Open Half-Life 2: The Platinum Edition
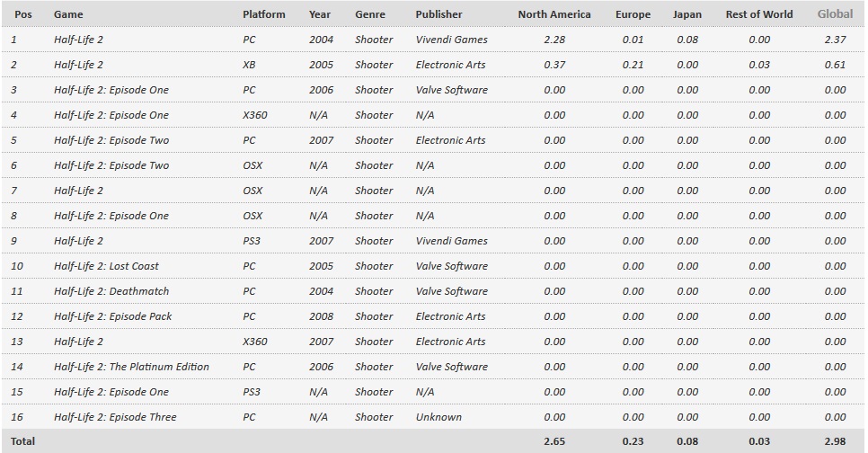Viewport: 868px width, 453px height. click(x=131, y=367)
